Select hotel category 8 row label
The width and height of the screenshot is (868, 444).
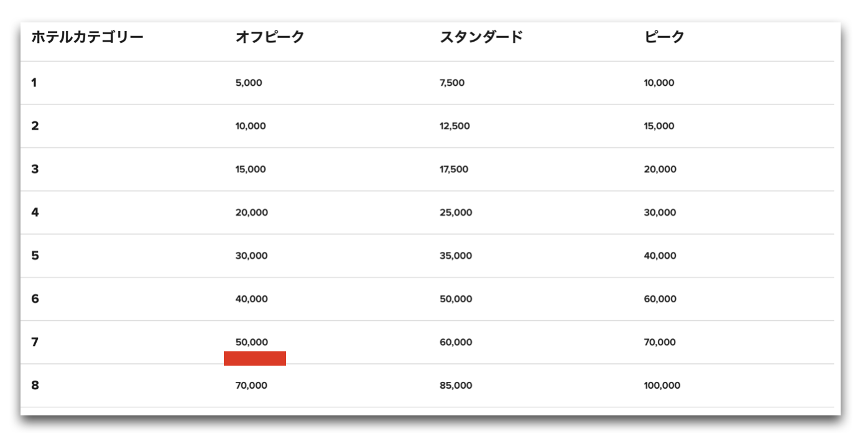pyautogui.click(x=35, y=385)
